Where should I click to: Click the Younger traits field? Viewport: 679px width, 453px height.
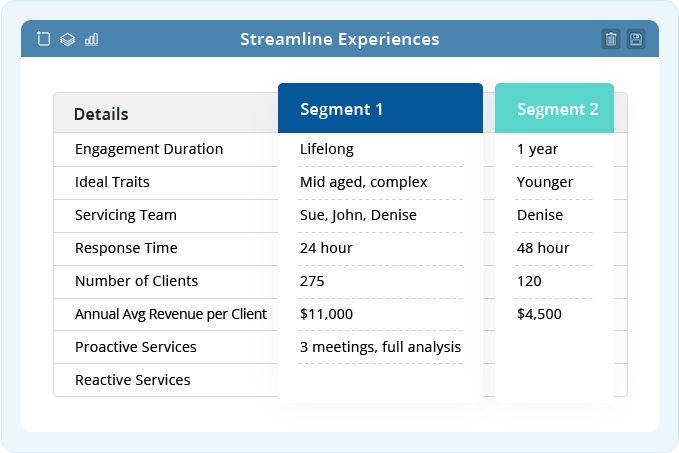(554, 182)
